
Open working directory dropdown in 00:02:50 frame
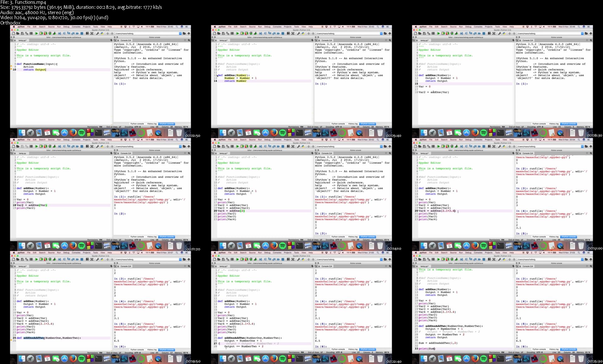click(180, 33)
